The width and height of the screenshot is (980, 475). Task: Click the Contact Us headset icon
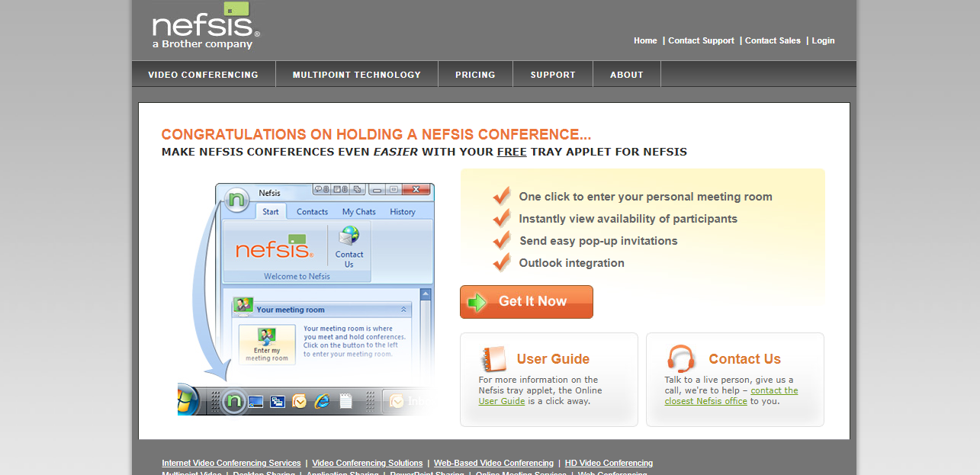(x=680, y=358)
